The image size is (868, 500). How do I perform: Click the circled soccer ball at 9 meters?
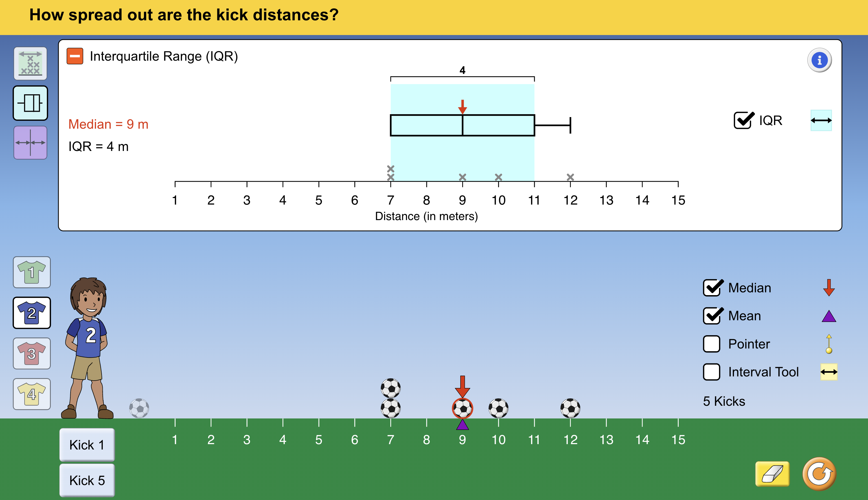point(462,408)
